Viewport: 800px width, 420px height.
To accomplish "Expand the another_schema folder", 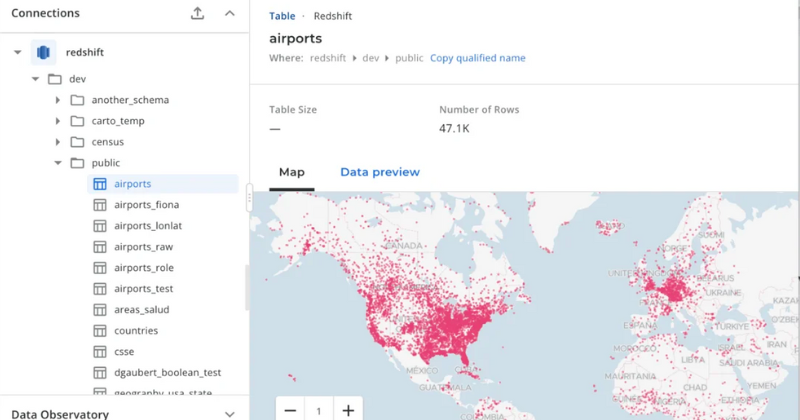I will 58,100.
